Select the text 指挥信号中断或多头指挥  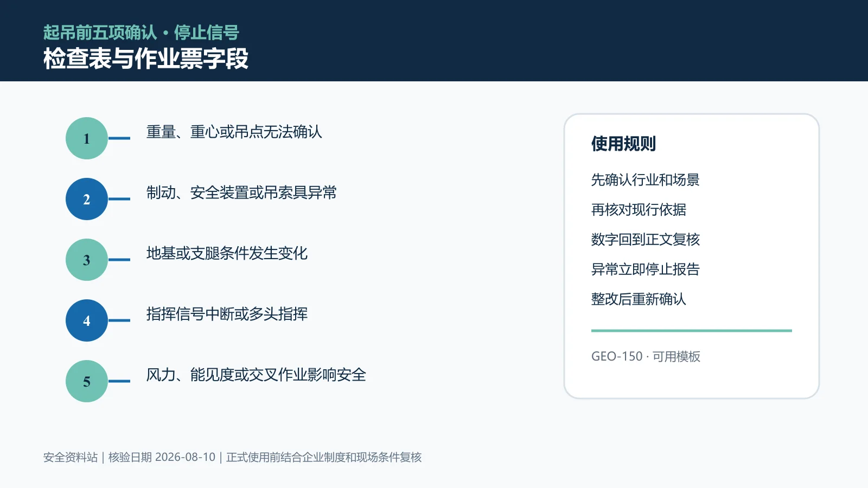coord(227,314)
